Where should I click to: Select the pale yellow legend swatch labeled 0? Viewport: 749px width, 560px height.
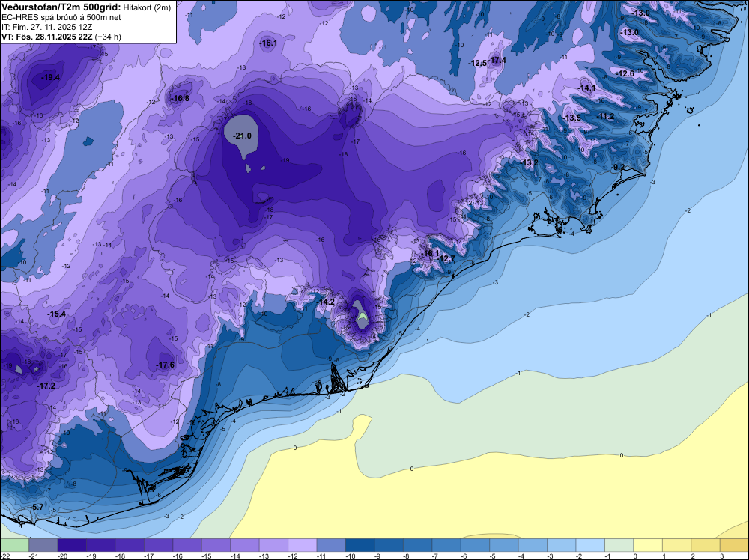coord(648,545)
